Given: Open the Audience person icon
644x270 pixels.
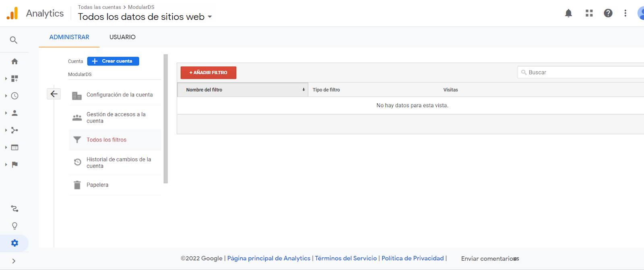Looking at the screenshot, I should click(x=14, y=113).
